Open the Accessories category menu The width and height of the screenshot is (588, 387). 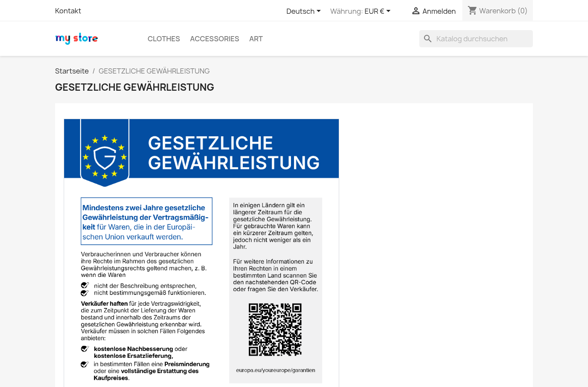tap(214, 39)
